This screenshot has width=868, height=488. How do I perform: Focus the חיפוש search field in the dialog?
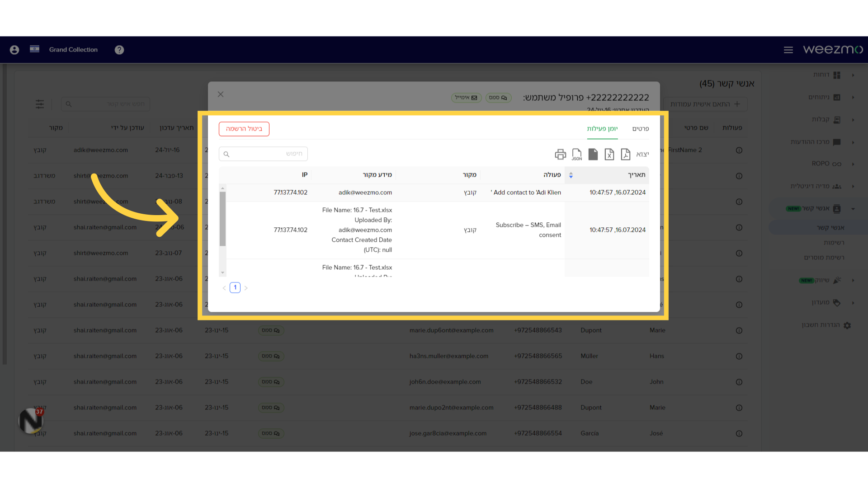[x=263, y=154]
